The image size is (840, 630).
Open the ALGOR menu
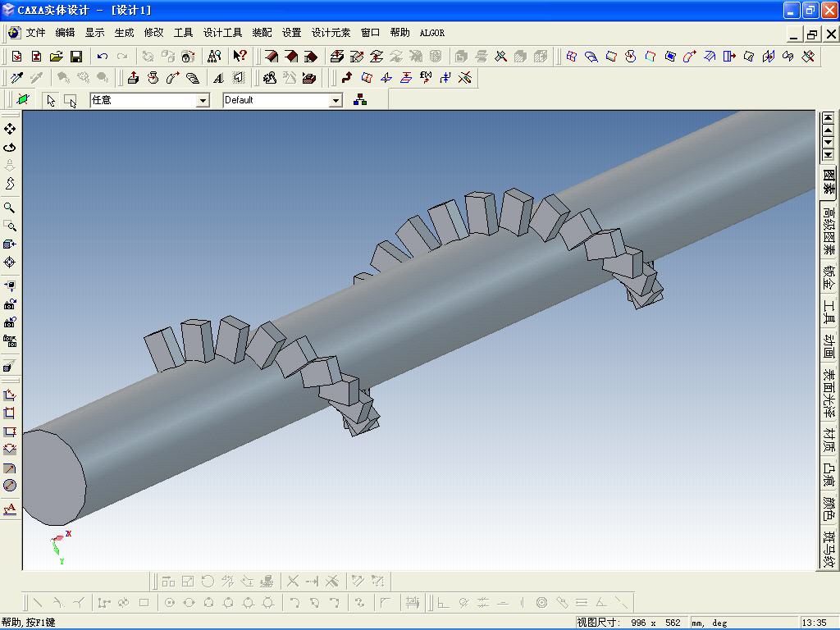click(431, 33)
